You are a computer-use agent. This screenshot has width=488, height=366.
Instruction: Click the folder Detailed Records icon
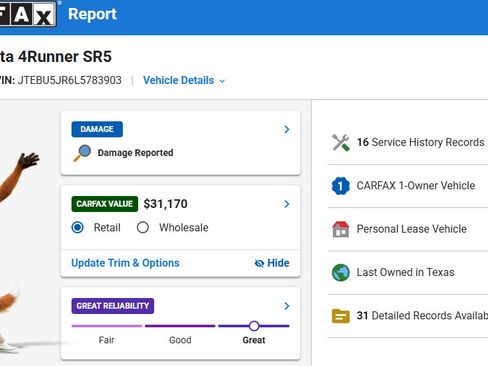pos(341,316)
